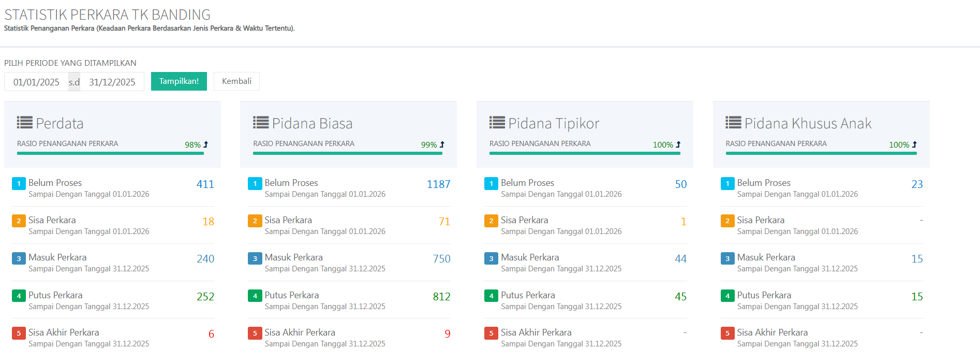Viewport: 980px width, 363px height.
Task: Click badge 3 of Masuk Perkara in Pidana Tipikor
Action: coord(491,258)
